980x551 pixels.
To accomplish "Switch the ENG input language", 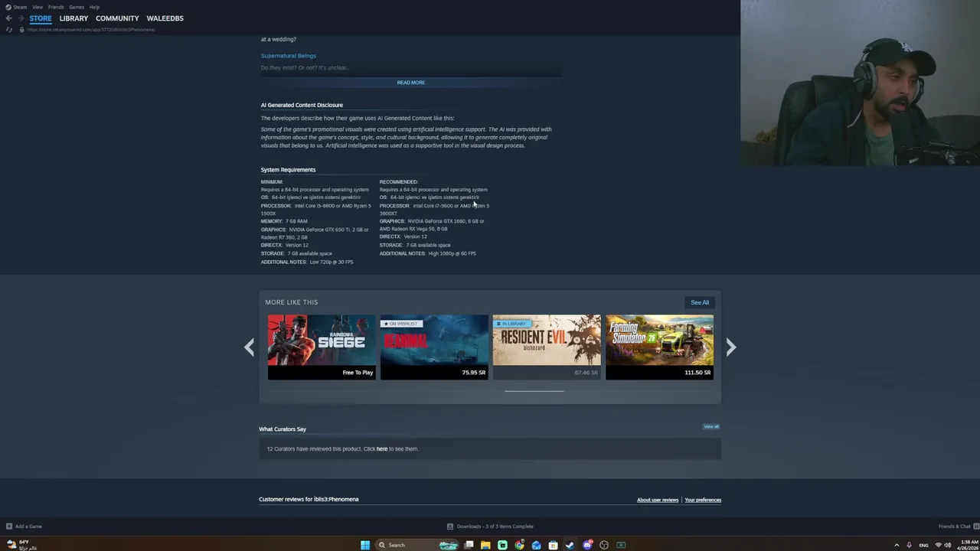I will click(x=923, y=545).
